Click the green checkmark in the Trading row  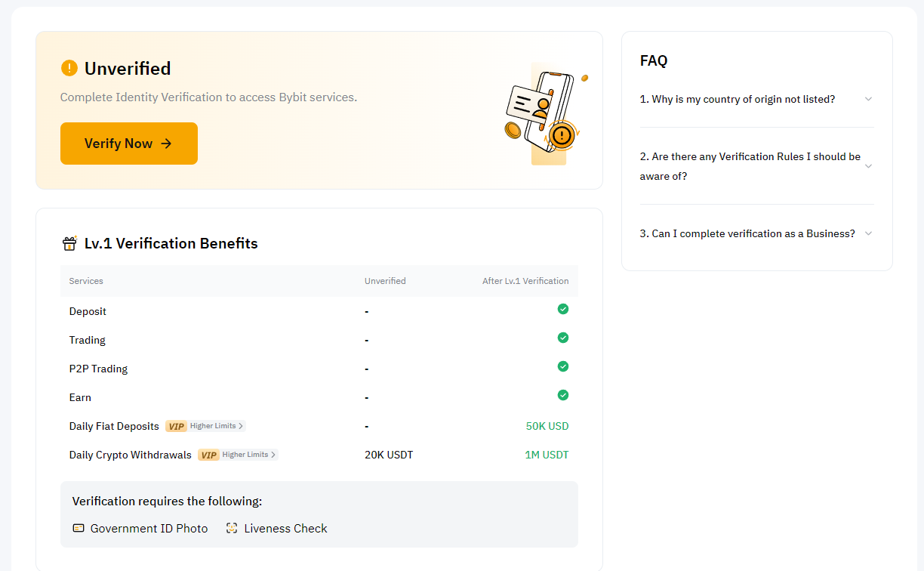(x=562, y=338)
